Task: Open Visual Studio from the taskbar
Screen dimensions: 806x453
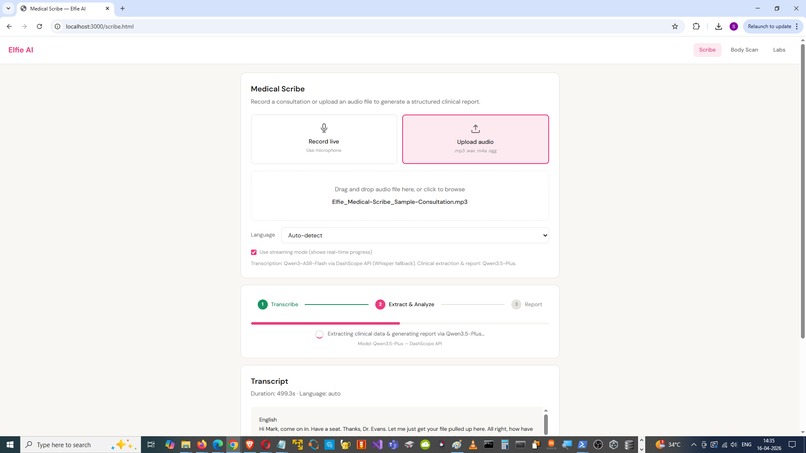Action: (x=377, y=444)
